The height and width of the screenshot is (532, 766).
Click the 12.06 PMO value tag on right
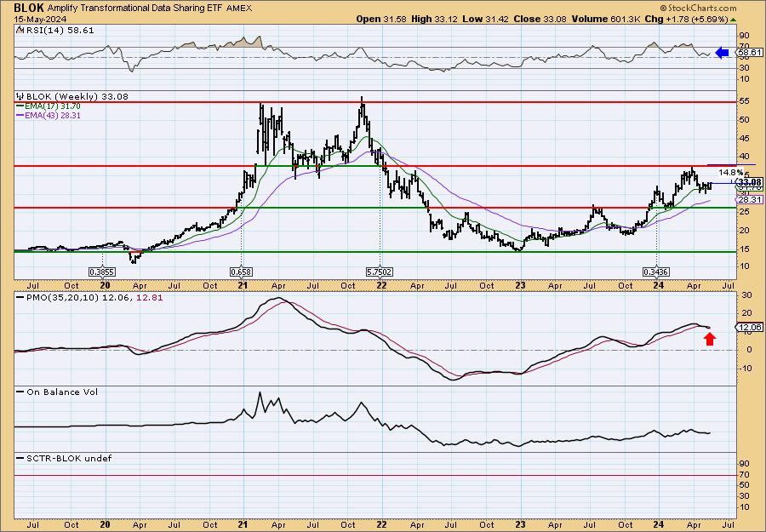(749, 328)
